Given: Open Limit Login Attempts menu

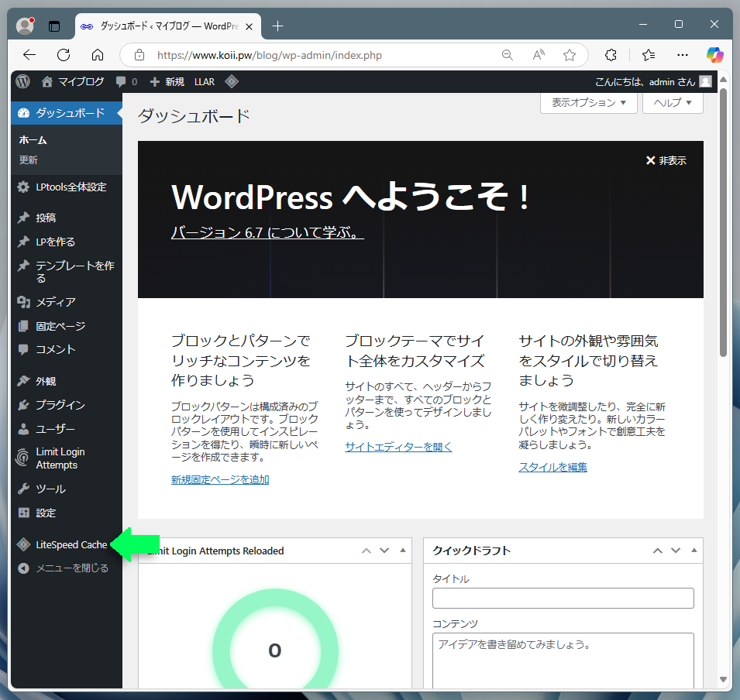Looking at the screenshot, I should [67, 458].
